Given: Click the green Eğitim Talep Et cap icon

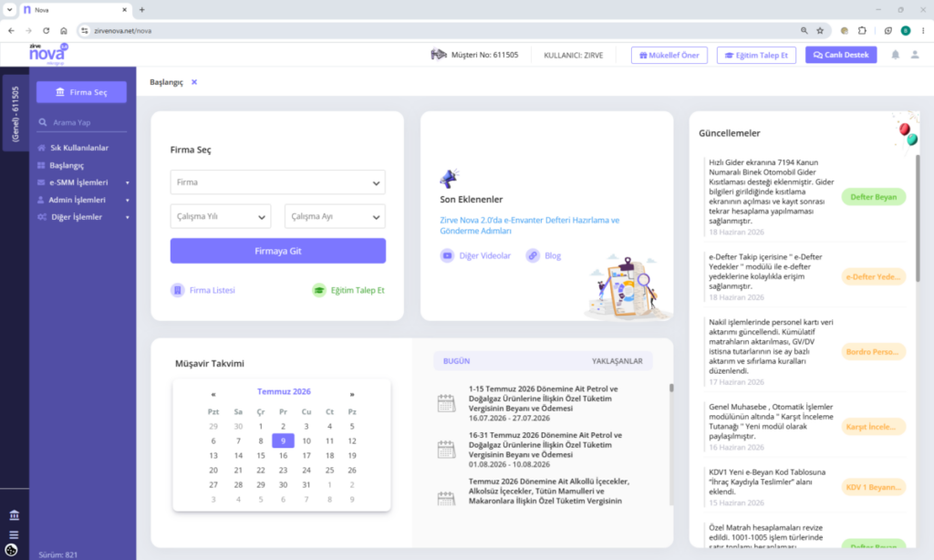Looking at the screenshot, I should tap(319, 290).
